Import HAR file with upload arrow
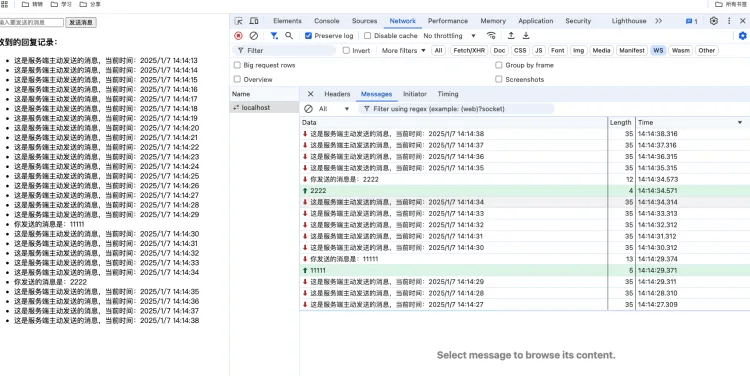750x376 pixels. coord(511,36)
